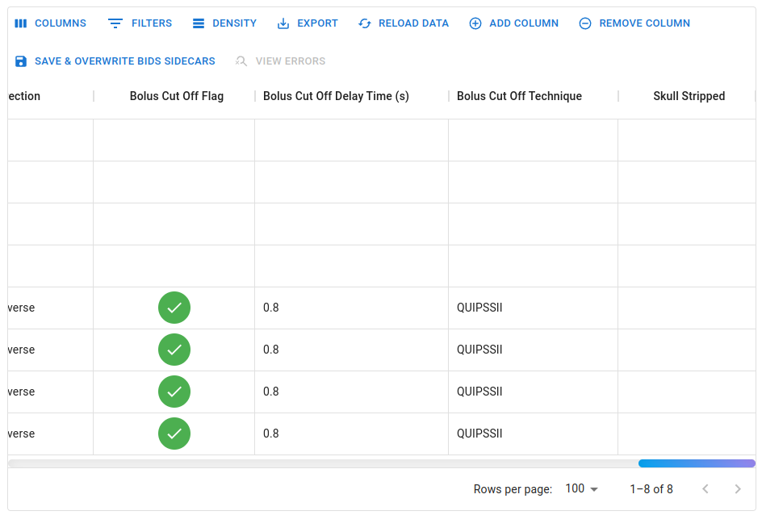Click SAVE & OVERWRITE BIDS SIDECARS text
Screen dimensions: 762x532
click(x=125, y=61)
